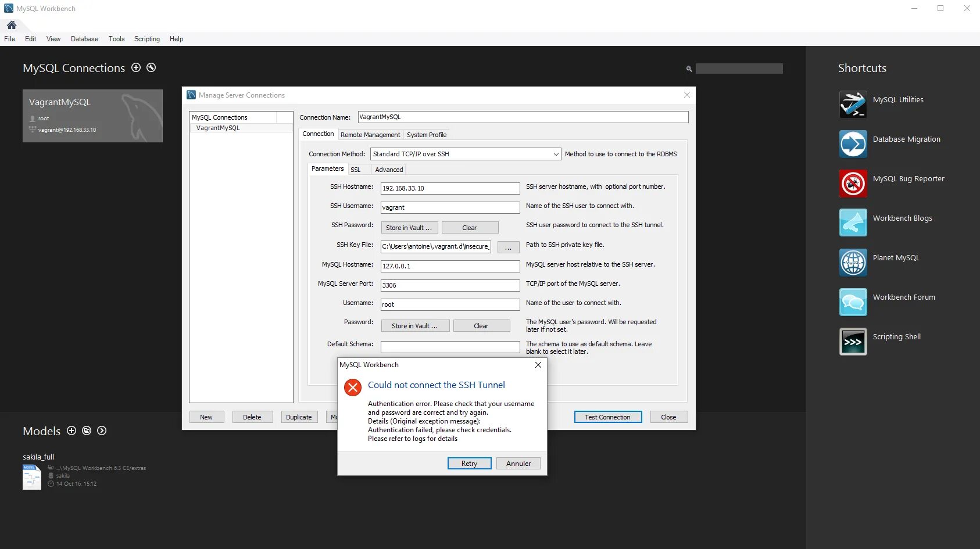The image size is (980, 549).
Task: Switch to System Profile tab
Action: point(427,135)
